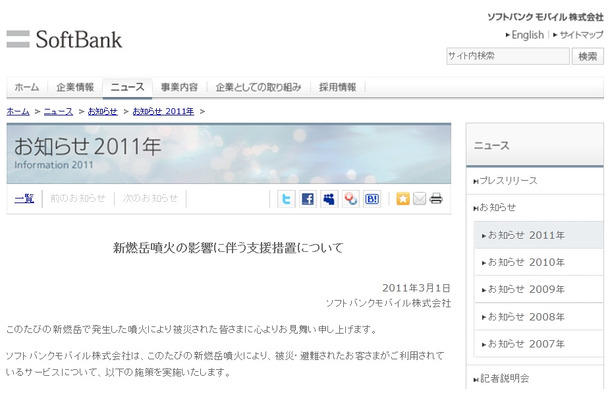Click 次のお知らせ next notice
The image size is (610, 400).
click(x=150, y=198)
